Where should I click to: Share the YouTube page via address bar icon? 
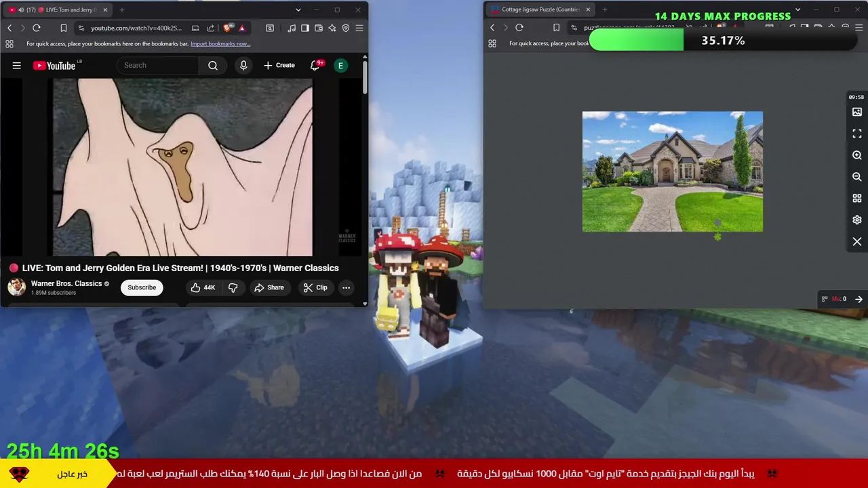(x=210, y=28)
